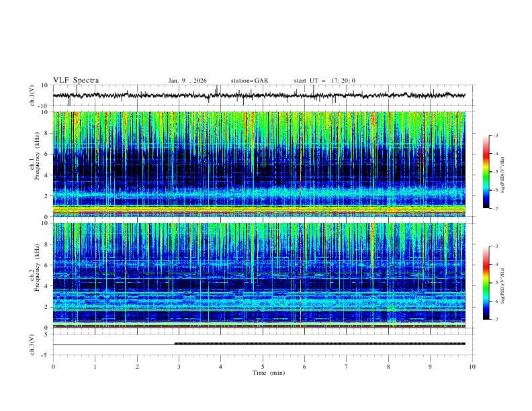532x411 pixels.
Task: Click time axis tick label "3"
Action: [x=179, y=367]
